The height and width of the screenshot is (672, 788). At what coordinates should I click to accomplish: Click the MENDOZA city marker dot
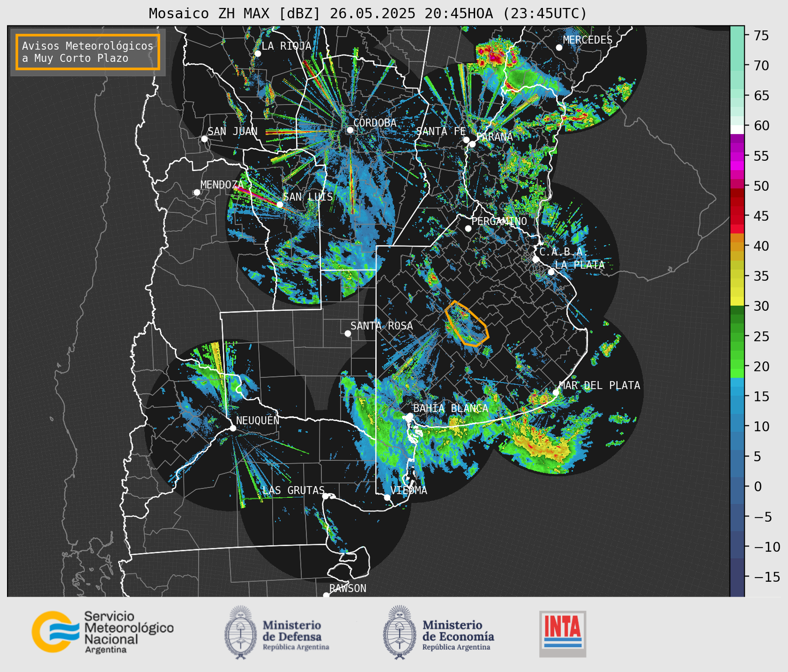[197, 193]
